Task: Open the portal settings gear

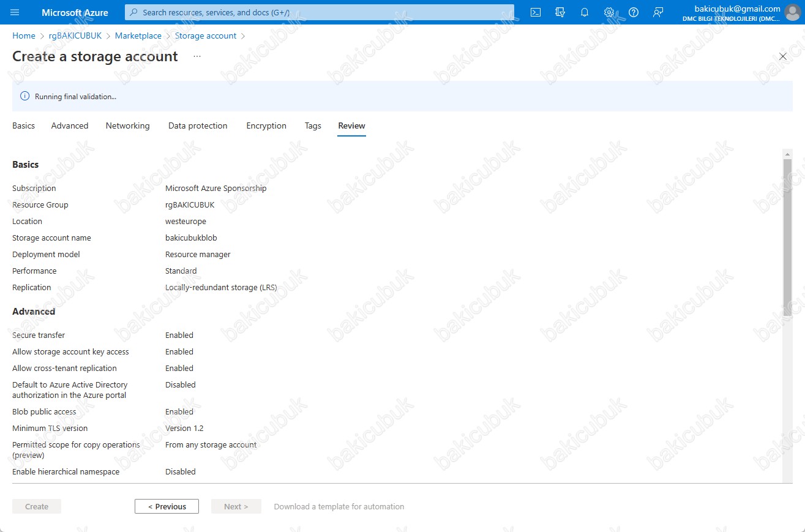Action: [609, 12]
